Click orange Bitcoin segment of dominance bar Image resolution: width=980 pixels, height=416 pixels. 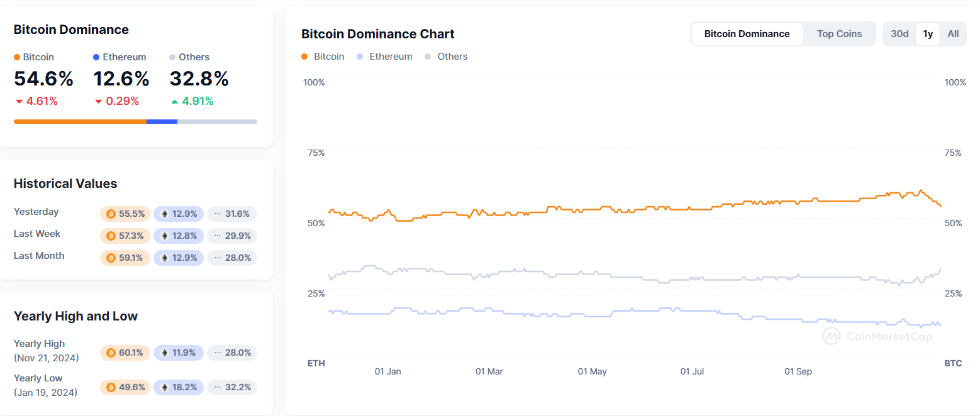pos(80,121)
